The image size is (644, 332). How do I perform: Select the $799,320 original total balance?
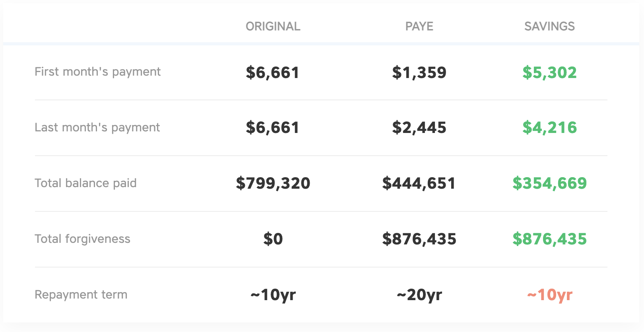[x=273, y=183]
